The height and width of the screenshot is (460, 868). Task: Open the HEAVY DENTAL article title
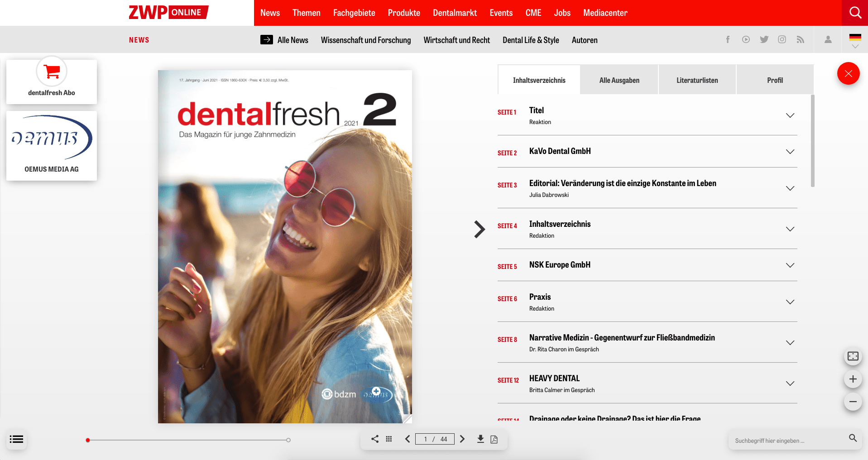[x=554, y=378]
